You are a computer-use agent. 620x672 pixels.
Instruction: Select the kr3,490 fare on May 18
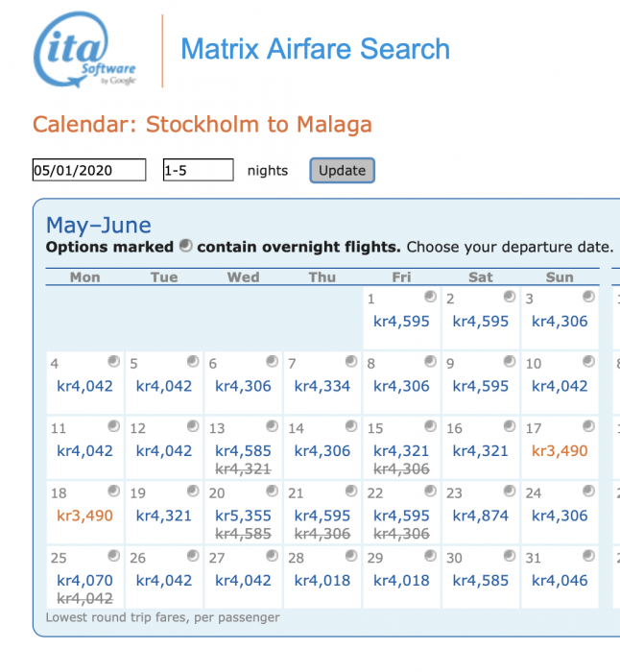tap(85, 516)
